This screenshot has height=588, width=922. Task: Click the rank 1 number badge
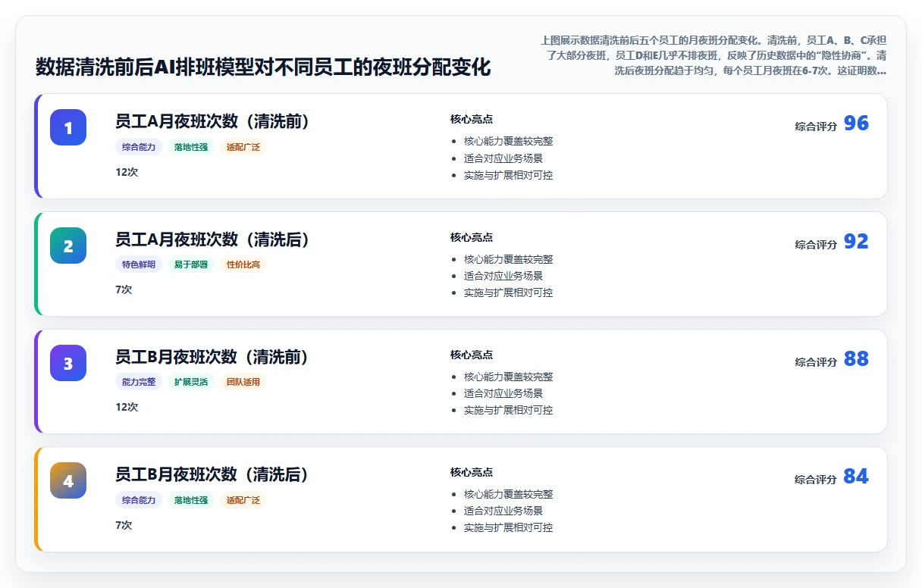(x=68, y=127)
